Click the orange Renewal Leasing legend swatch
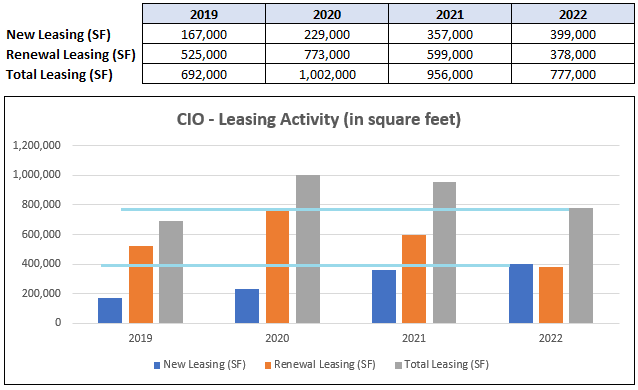The image size is (638, 390). point(268,365)
